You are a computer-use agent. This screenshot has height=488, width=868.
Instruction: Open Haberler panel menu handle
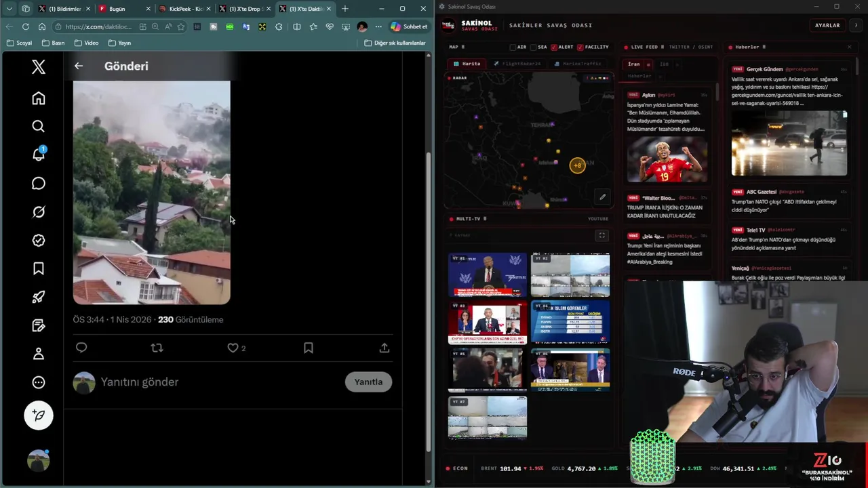pos(764,47)
